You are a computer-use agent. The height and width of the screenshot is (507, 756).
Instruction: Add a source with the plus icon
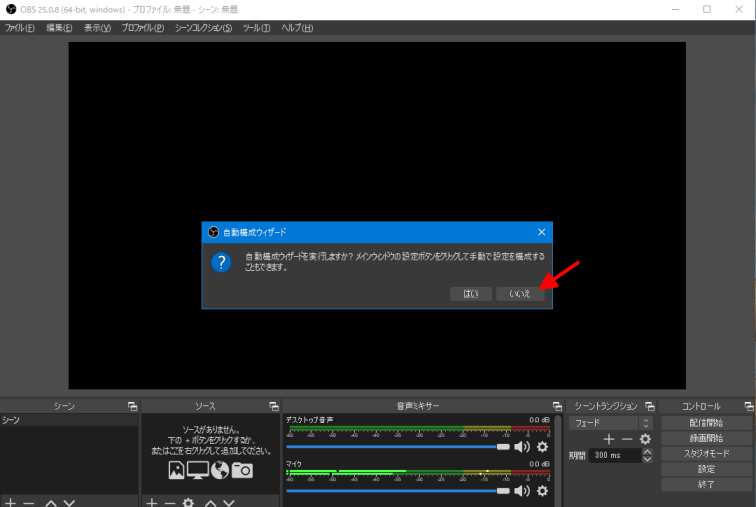click(x=151, y=503)
